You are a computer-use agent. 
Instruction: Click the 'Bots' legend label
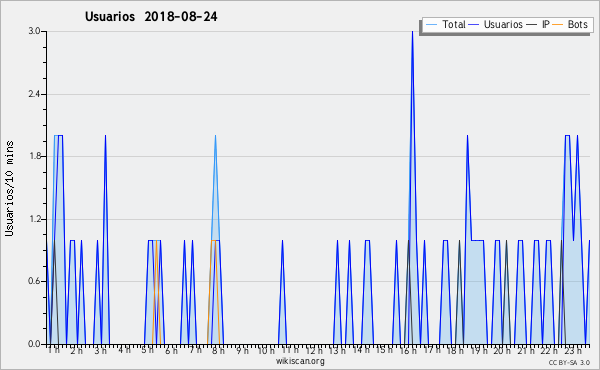coord(577,24)
